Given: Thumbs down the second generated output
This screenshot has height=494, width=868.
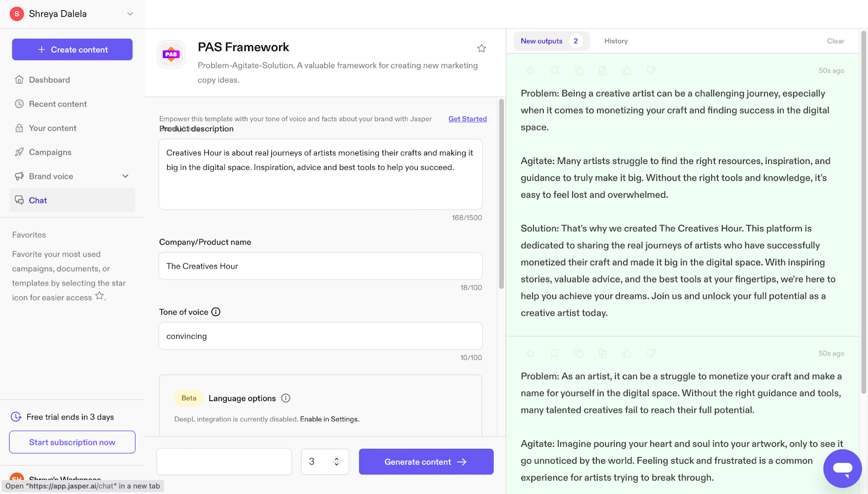Looking at the screenshot, I should pos(651,353).
